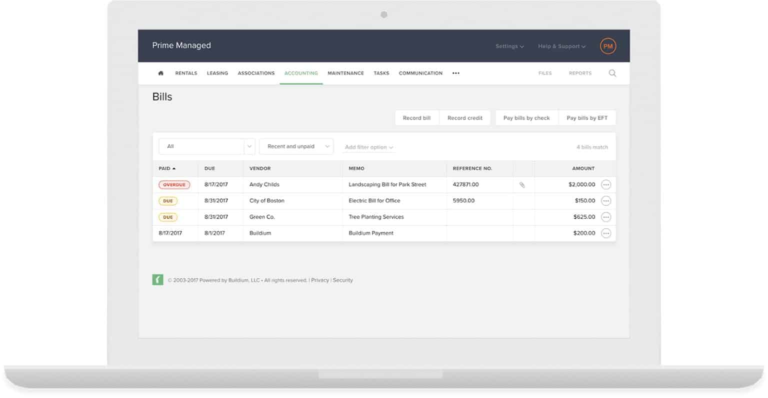Open the Rentals menu
The image size is (768, 398).
click(x=186, y=73)
